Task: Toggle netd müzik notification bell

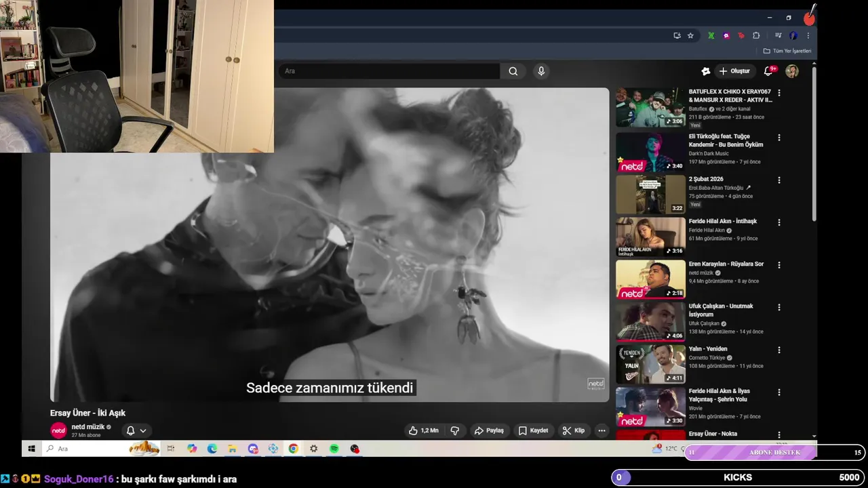Action: pyautogui.click(x=130, y=430)
